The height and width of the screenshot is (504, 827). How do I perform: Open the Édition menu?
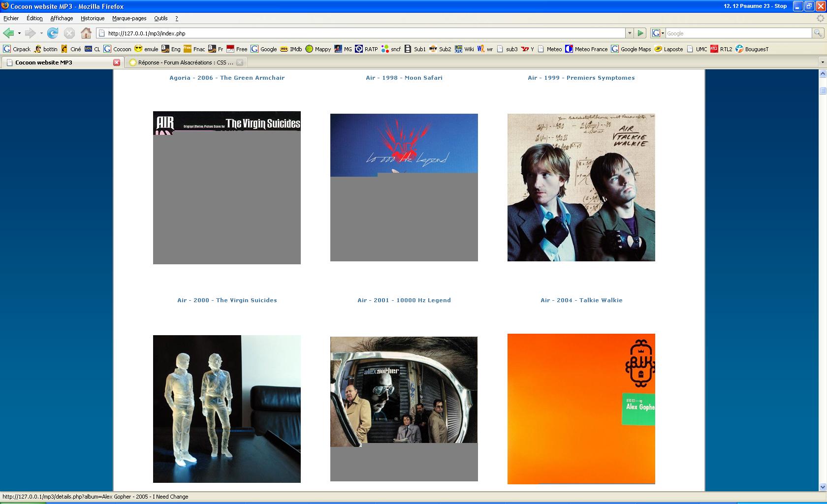coord(34,18)
